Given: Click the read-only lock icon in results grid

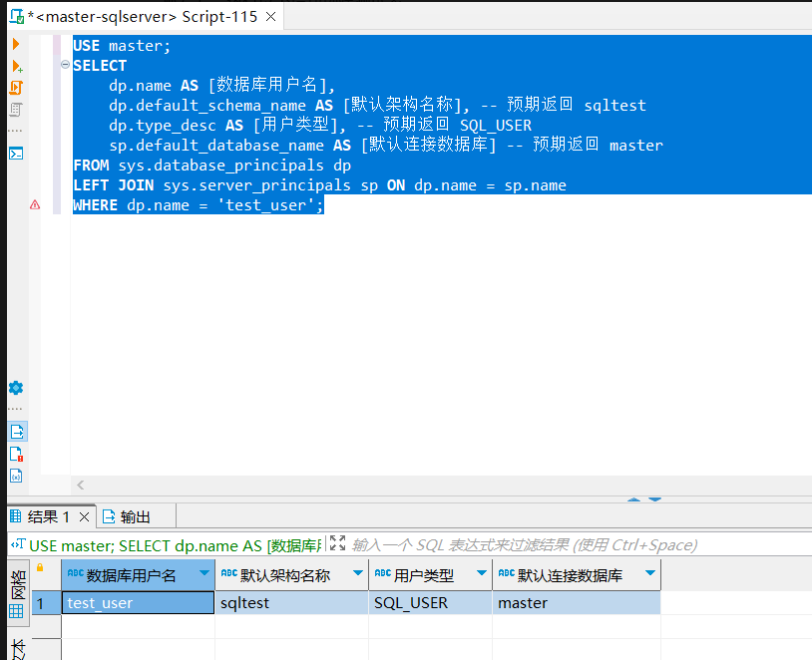Looking at the screenshot, I should coord(40,568).
